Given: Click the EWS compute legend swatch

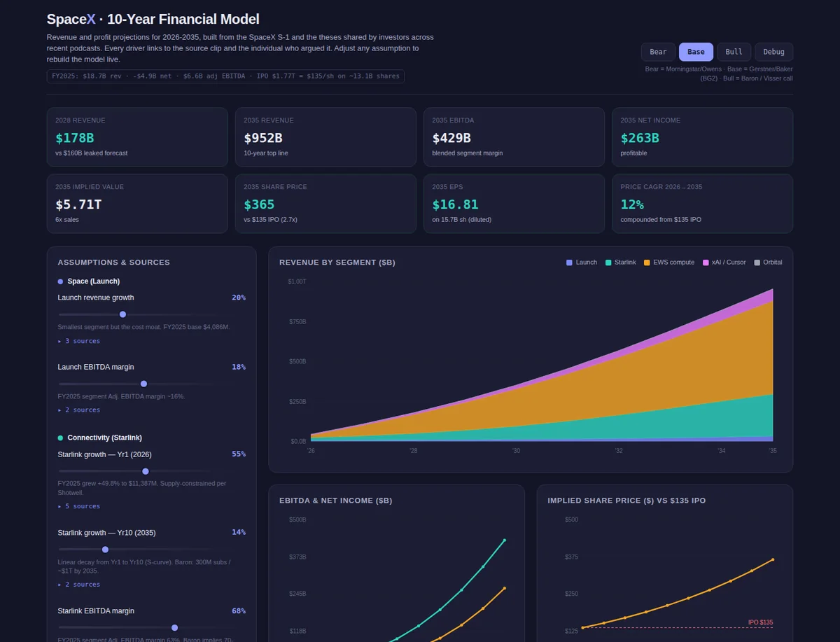Looking at the screenshot, I should pos(647,263).
